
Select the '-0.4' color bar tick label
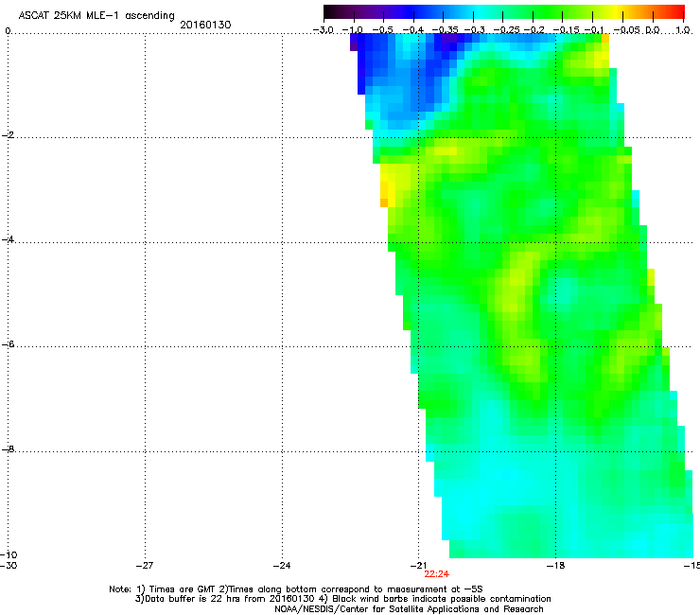tap(413, 30)
